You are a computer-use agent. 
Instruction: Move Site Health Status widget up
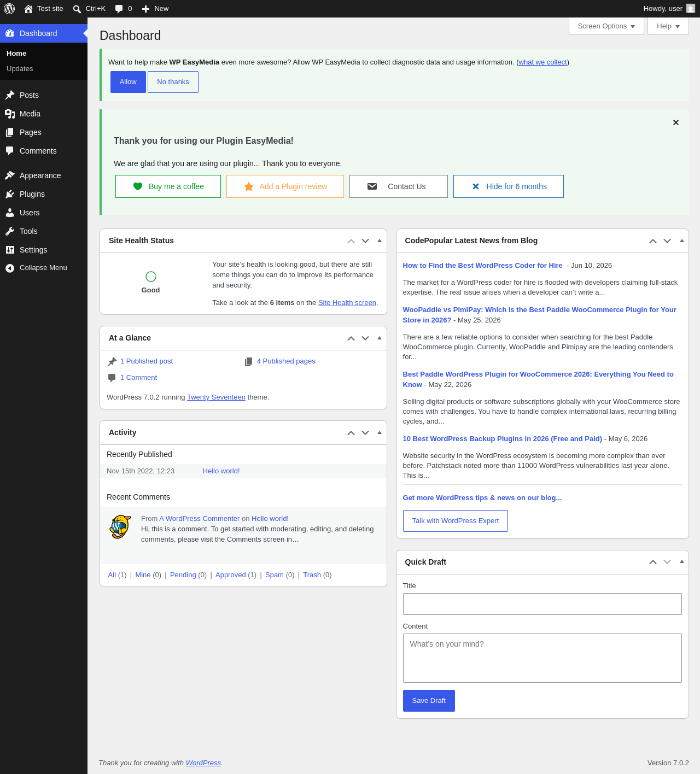tap(351, 241)
